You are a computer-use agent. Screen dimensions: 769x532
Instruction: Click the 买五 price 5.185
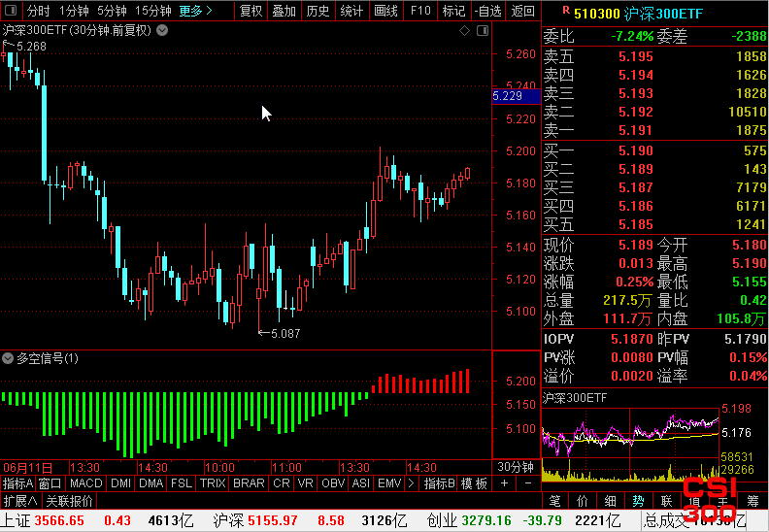coord(636,224)
